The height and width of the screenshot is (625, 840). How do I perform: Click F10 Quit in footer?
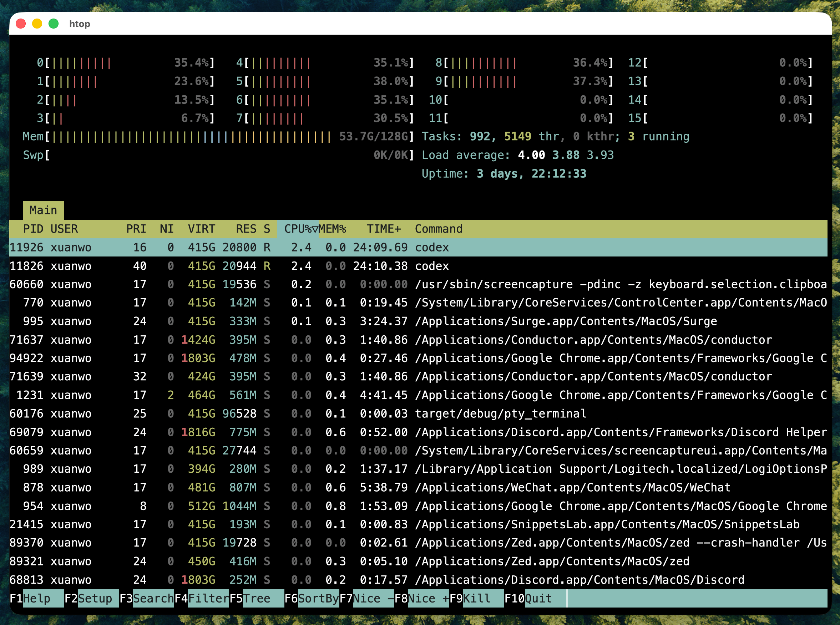pyautogui.click(x=538, y=598)
